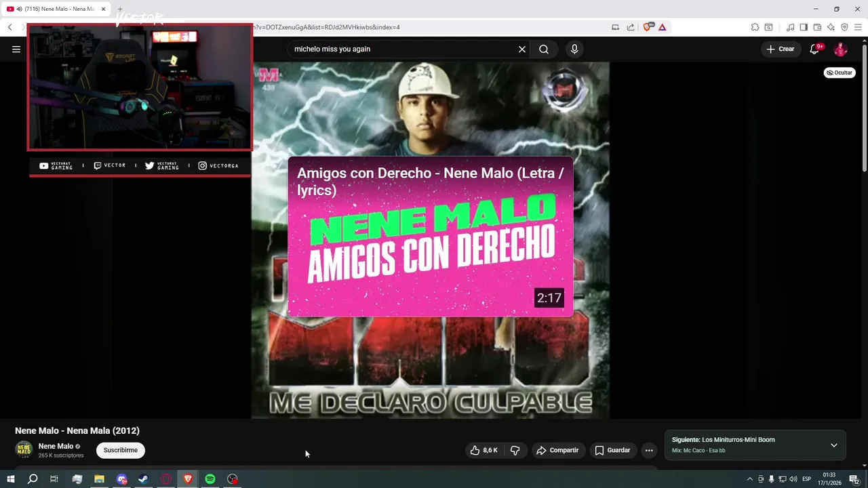The height and width of the screenshot is (488, 868).
Task: Open Brave Rewards triangle icon
Action: [662, 27]
